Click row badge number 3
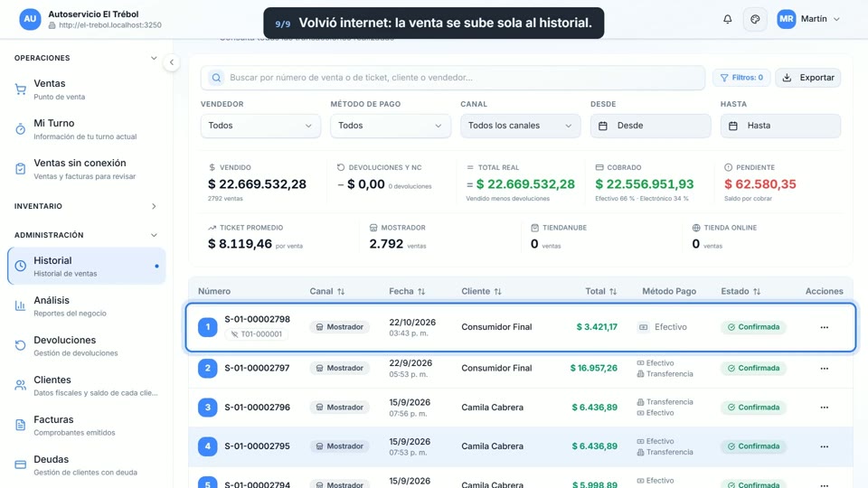868x488 pixels. point(208,408)
